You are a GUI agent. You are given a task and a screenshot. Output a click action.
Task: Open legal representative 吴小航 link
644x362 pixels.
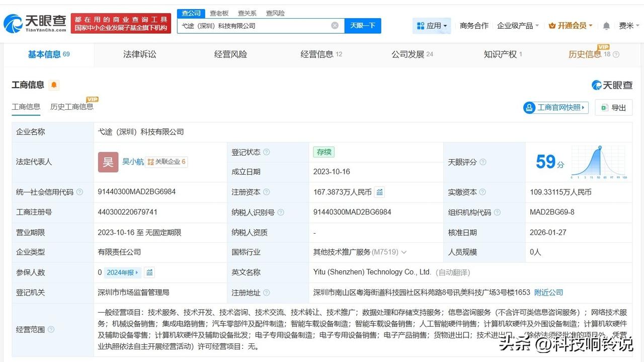(x=133, y=162)
